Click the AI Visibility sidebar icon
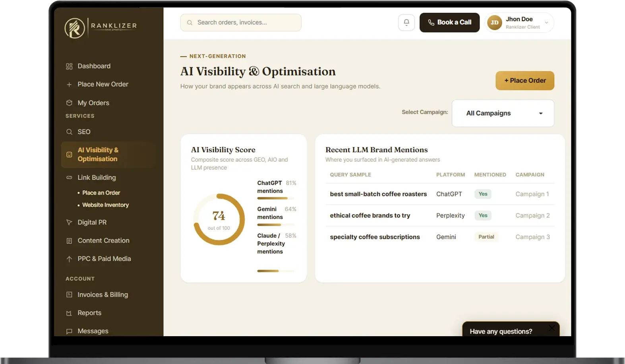This screenshot has width=625, height=364. coord(69,155)
